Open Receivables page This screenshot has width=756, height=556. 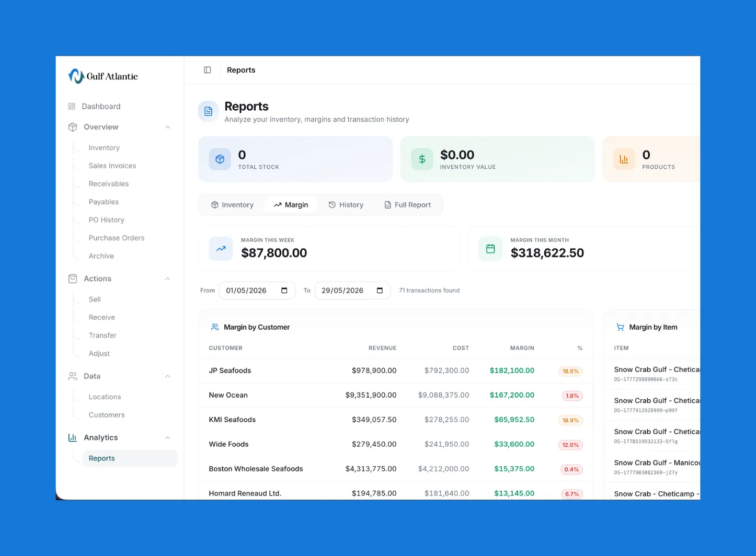[109, 184]
